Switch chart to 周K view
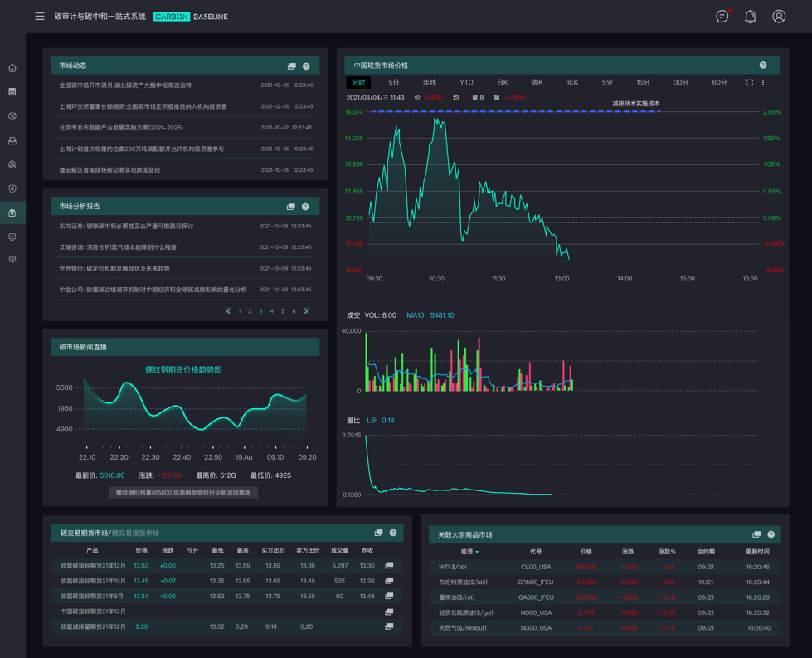Screen dimensions: 812x658 click(x=537, y=82)
